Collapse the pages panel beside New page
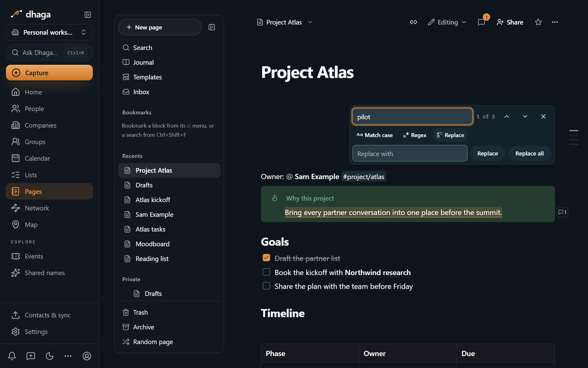This screenshot has width=588, height=368. click(x=212, y=27)
